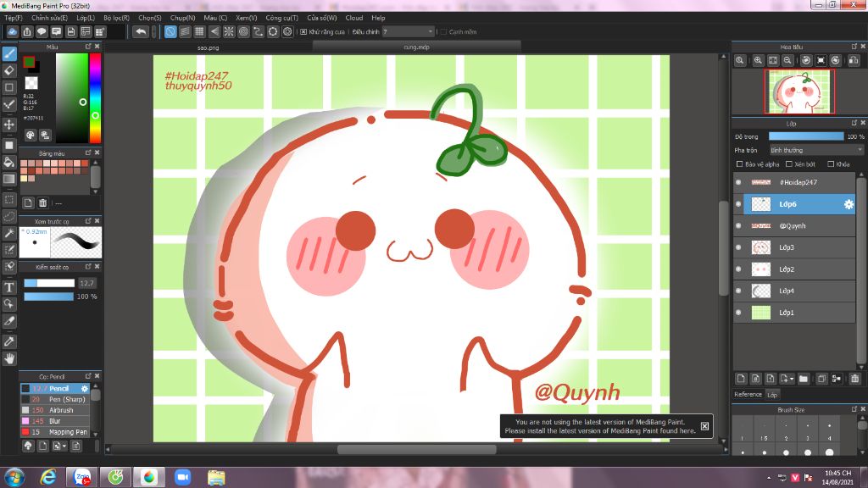Select Mapping Pen brush

click(x=55, y=432)
